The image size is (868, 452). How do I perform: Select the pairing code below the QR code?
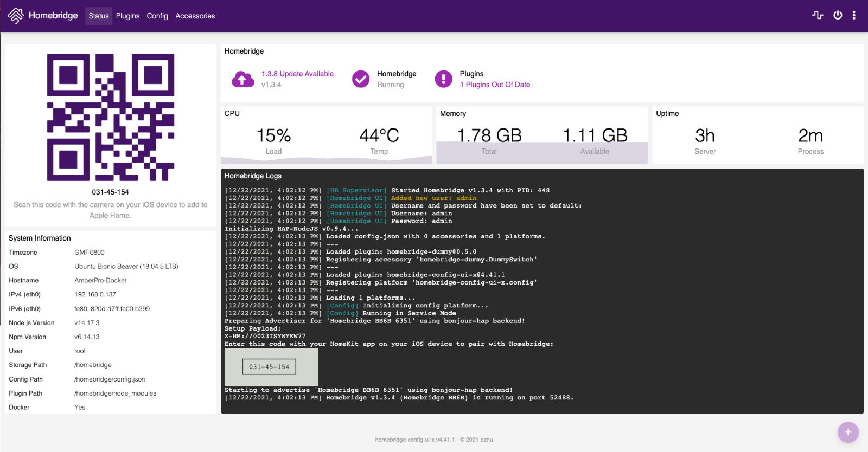tap(111, 192)
